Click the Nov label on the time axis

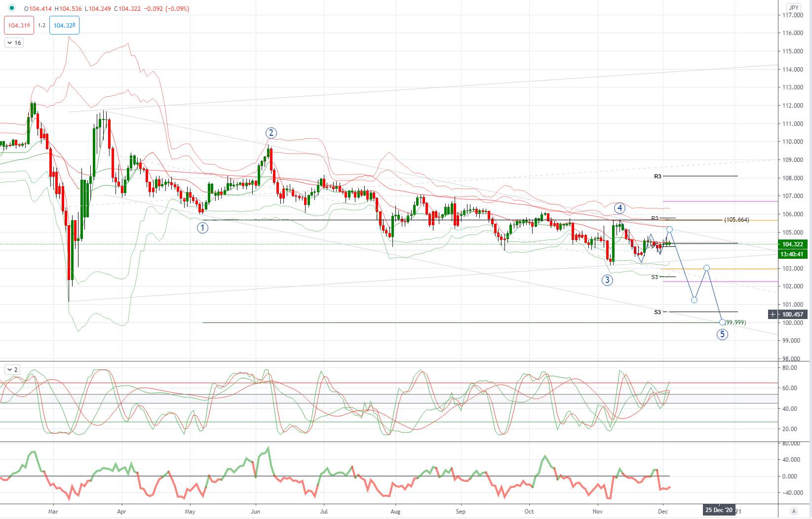coord(598,511)
